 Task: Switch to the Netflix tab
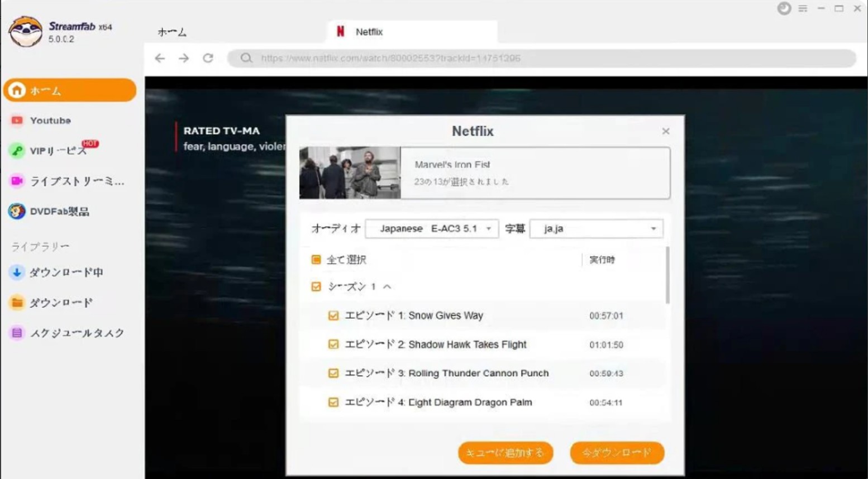pyautogui.click(x=412, y=32)
